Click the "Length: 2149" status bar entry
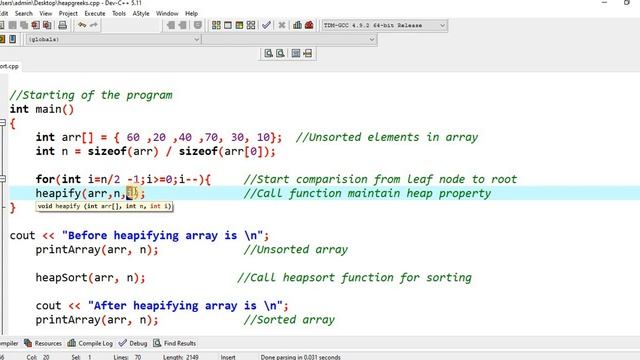This screenshot has width=640, height=360. 181,357
